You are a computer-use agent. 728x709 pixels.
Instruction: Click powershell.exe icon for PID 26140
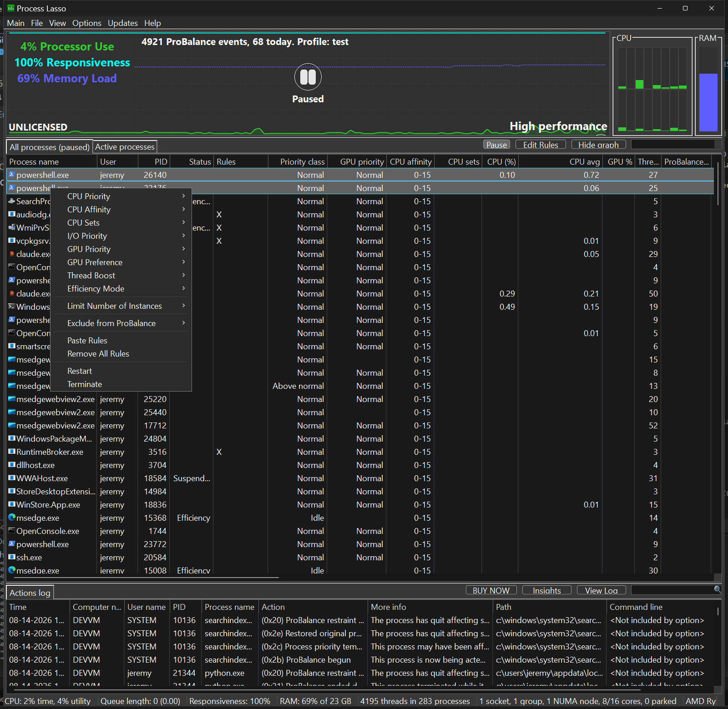click(x=12, y=175)
